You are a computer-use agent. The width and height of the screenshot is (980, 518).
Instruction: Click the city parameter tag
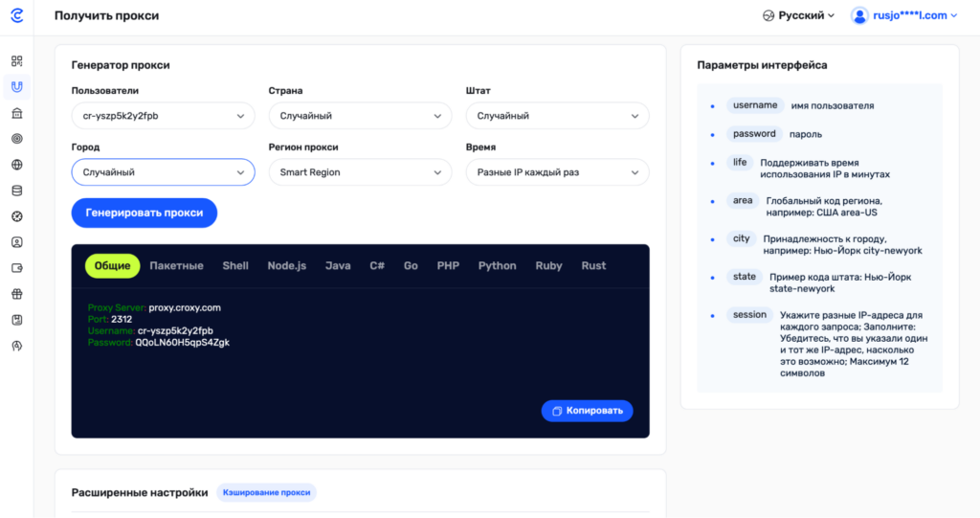(742, 239)
